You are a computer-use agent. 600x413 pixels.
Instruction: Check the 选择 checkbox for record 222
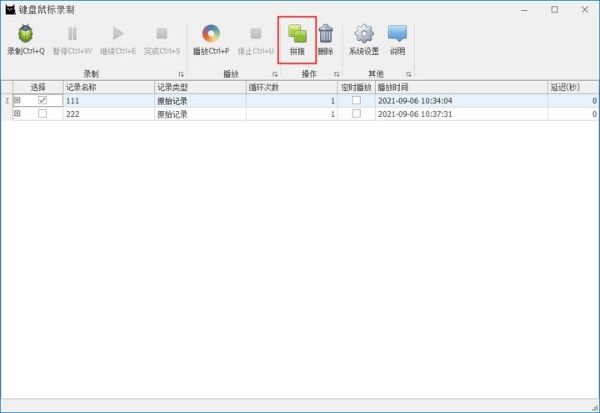[42, 114]
